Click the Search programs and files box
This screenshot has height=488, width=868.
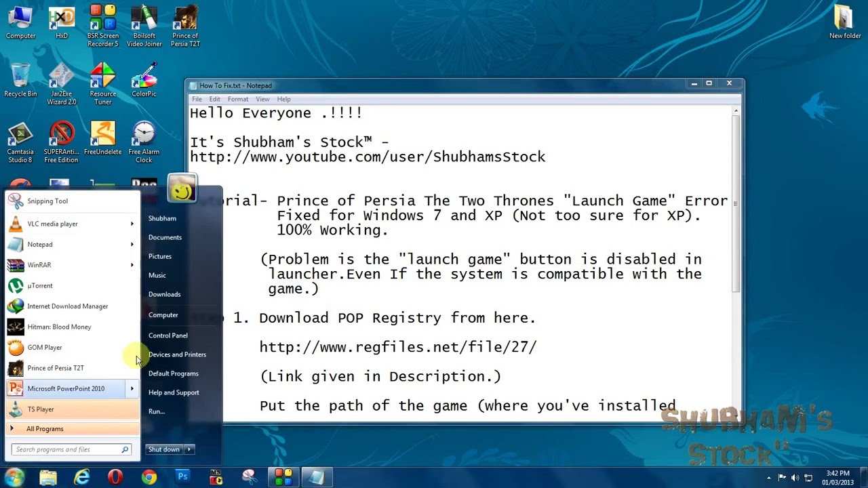coord(71,449)
